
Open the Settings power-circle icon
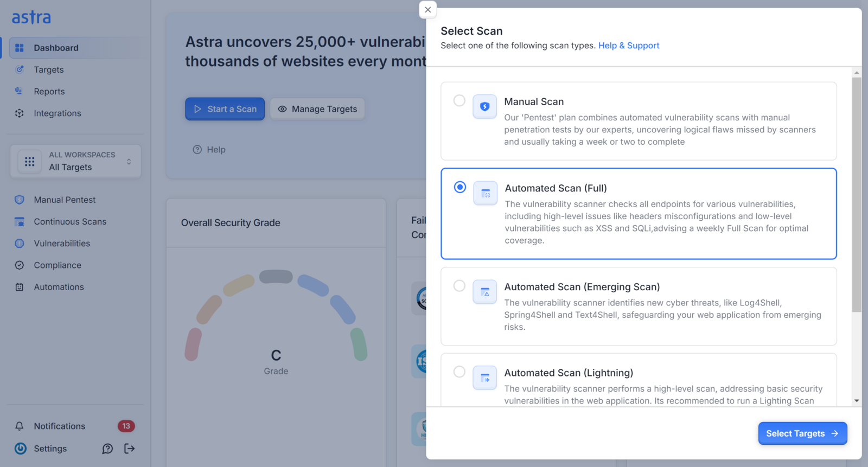click(21, 449)
